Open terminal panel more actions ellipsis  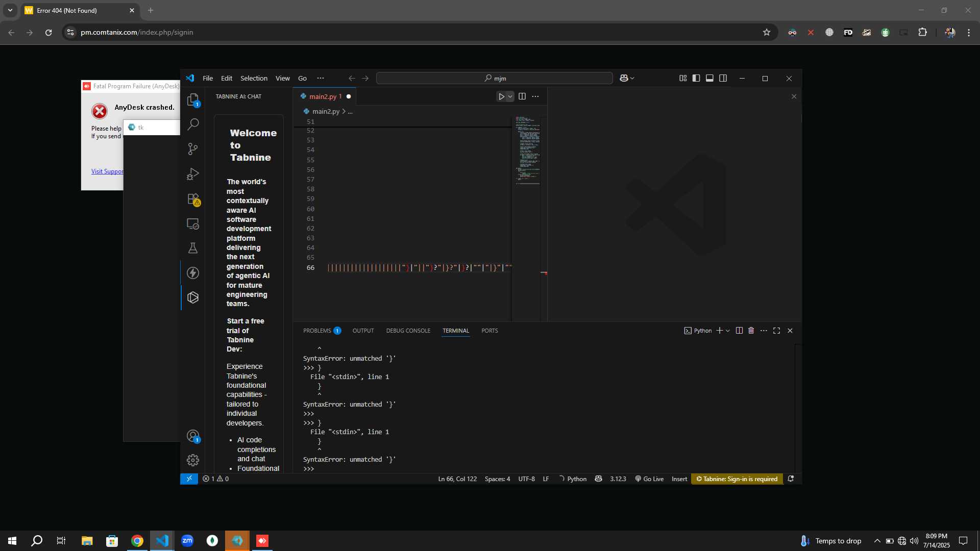[764, 331]
